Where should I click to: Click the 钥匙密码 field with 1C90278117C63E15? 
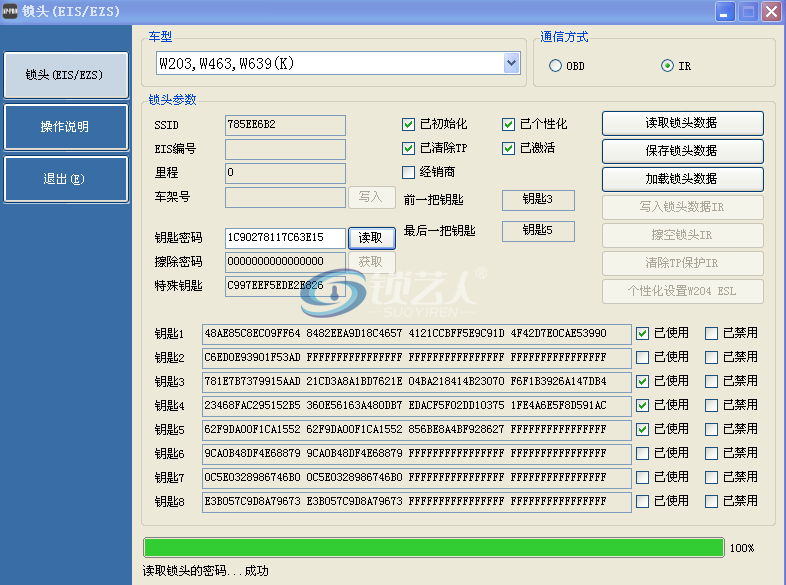pos(285,238)
